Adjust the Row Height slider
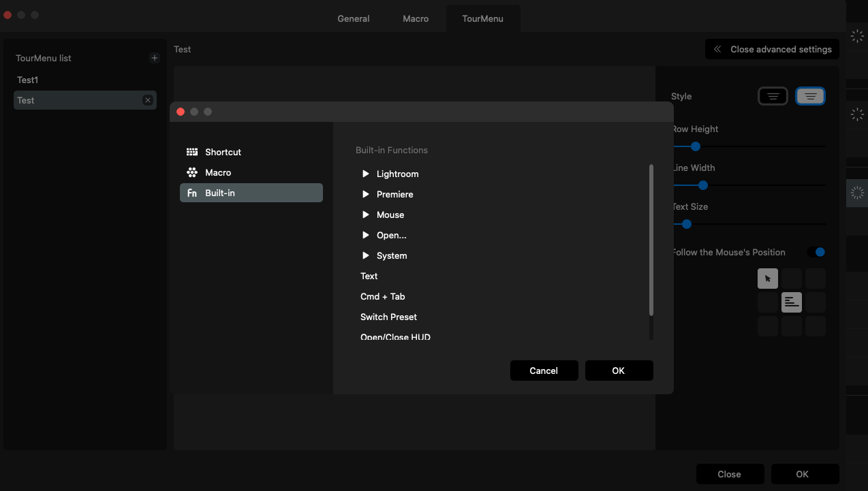Screen dimensions: 868x491 [x=696, y=146]
